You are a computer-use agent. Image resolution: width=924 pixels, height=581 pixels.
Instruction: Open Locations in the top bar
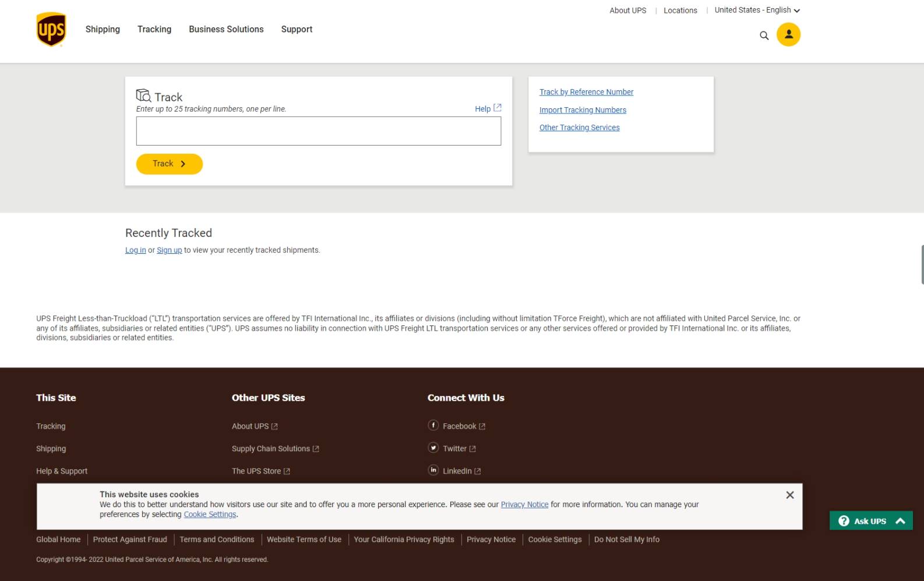tap(680, 10)
